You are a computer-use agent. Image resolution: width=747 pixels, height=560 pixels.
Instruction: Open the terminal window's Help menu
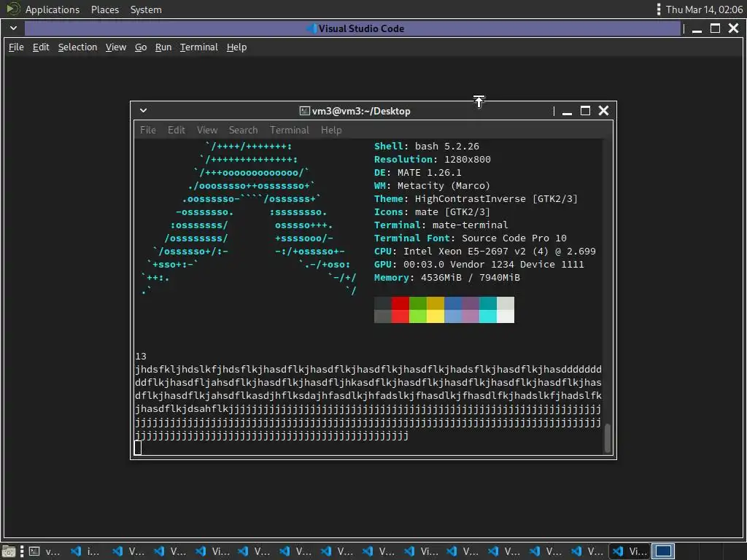point(331,130)
